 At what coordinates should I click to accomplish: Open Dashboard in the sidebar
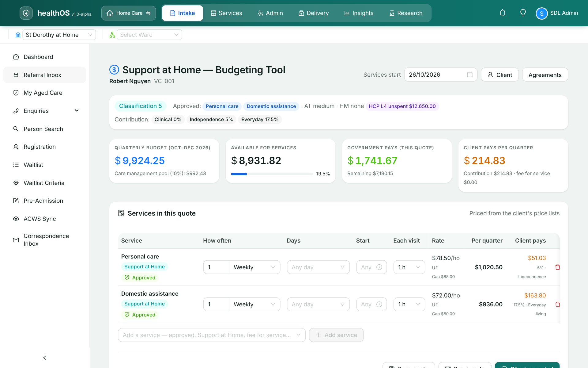(x=45, y=57)
